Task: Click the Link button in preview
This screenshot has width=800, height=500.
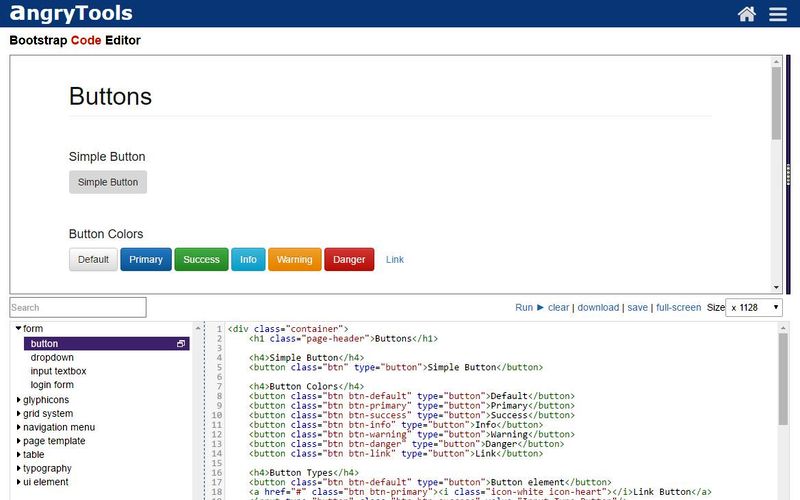Action: tap(395, 260)
